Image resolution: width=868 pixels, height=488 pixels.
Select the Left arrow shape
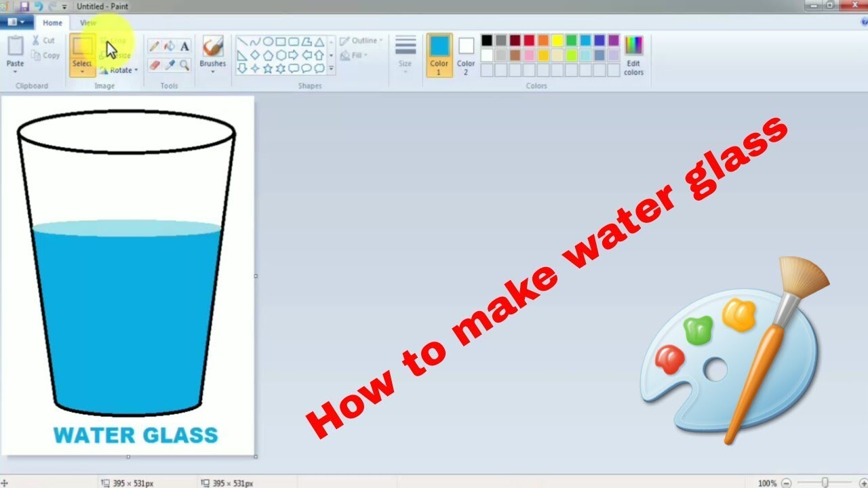pyautogui.click(x=307, y=55)
